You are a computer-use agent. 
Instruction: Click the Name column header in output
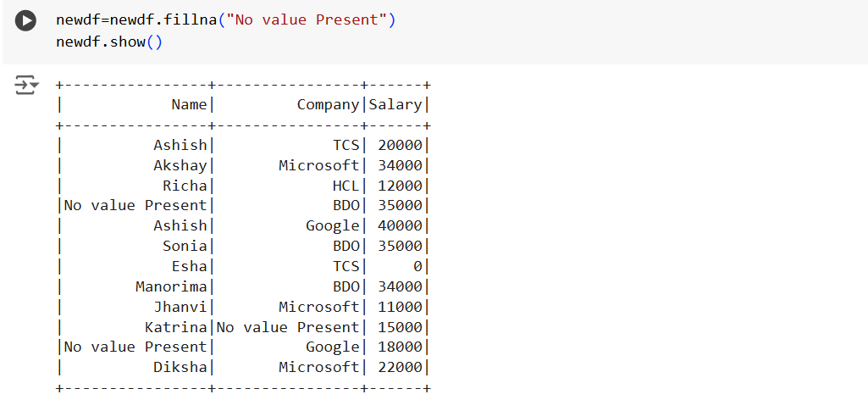189,104
